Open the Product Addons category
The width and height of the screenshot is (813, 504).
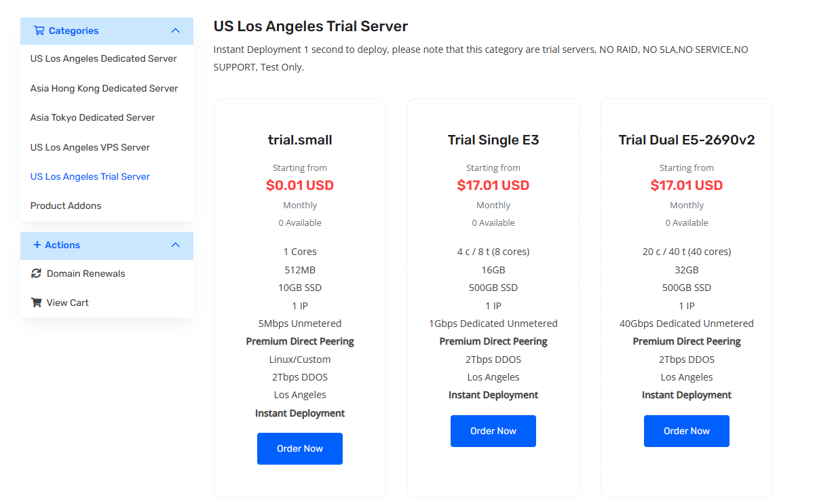(66, 206)
